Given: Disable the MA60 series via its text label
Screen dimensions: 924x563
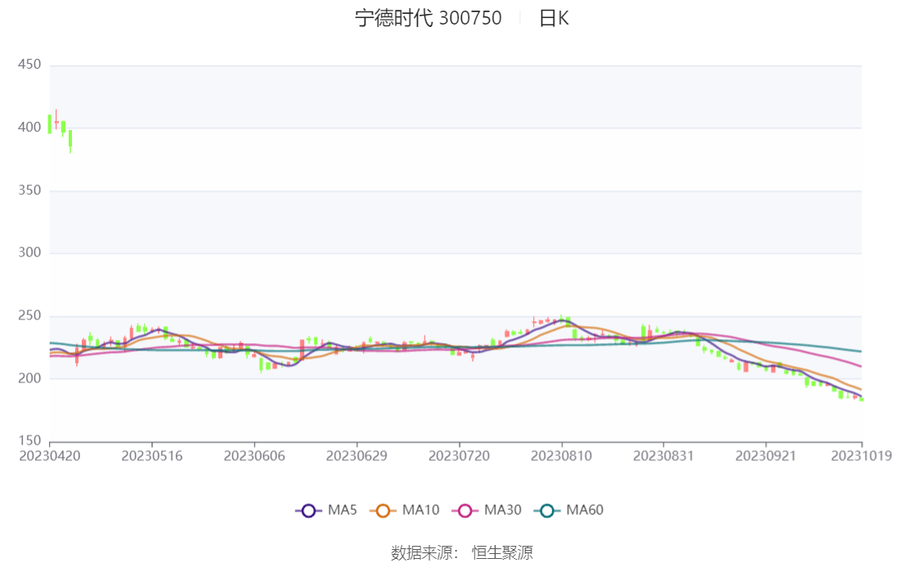Looking at the screenshot, I should click(x=585, y=511).
